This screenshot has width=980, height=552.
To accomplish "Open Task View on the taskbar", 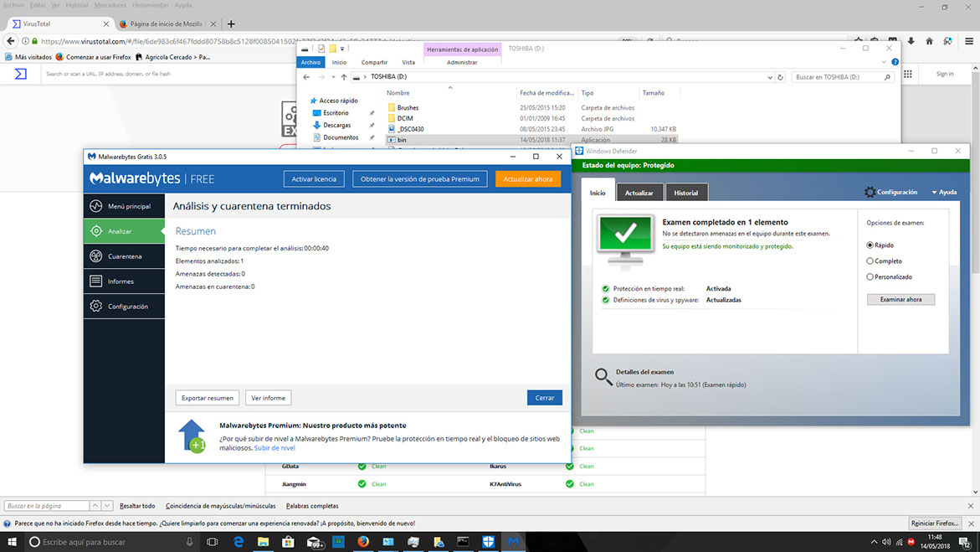I will [213, 542].
